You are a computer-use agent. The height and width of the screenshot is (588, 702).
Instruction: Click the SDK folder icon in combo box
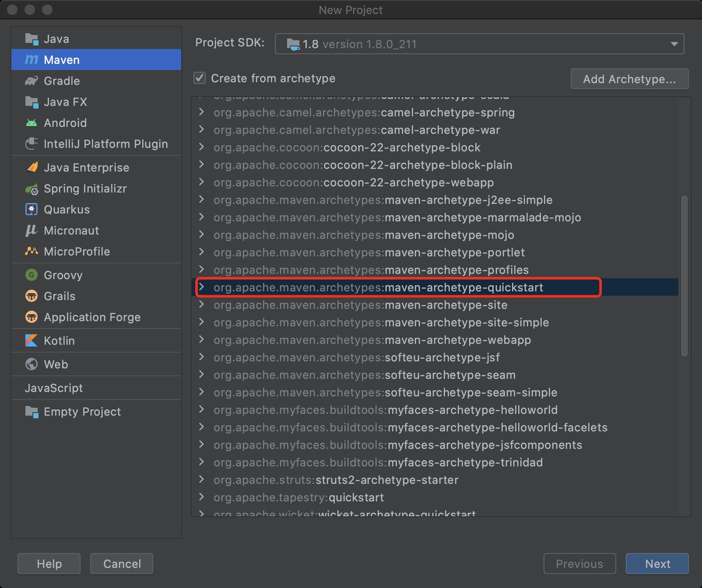(x=293, y=44)
